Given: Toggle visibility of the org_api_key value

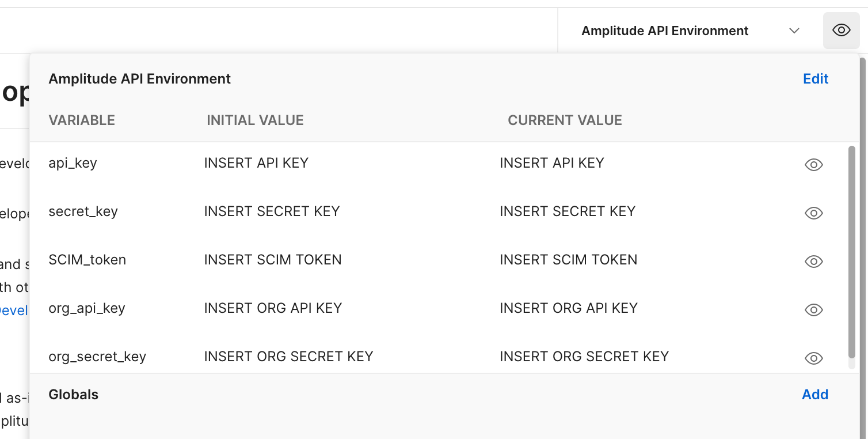Looking at the screenshot, I should tap(813, 310).
